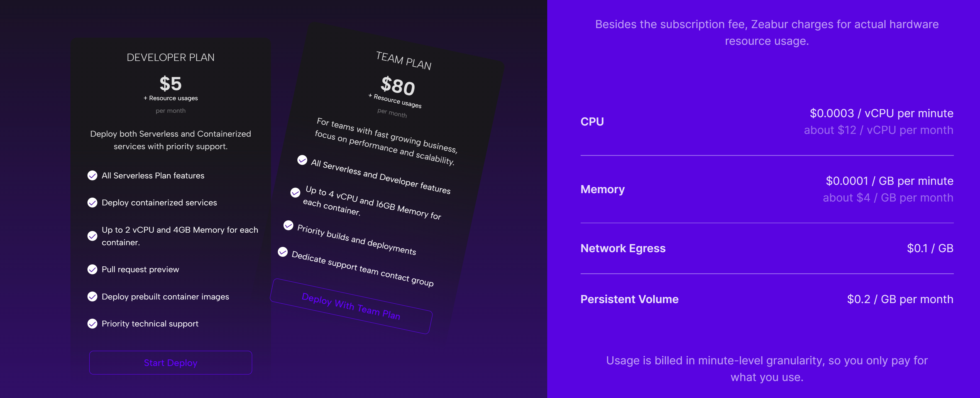Click the Start Deploy button
Image resolution: width=980 pixels, height=398 pixels.
170,362
